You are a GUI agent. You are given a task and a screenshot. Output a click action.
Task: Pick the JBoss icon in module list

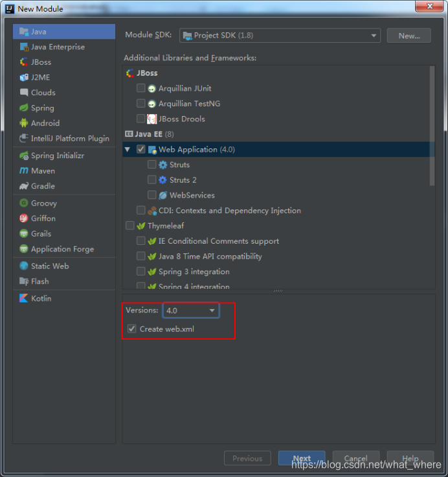click(x=24, y=62)
